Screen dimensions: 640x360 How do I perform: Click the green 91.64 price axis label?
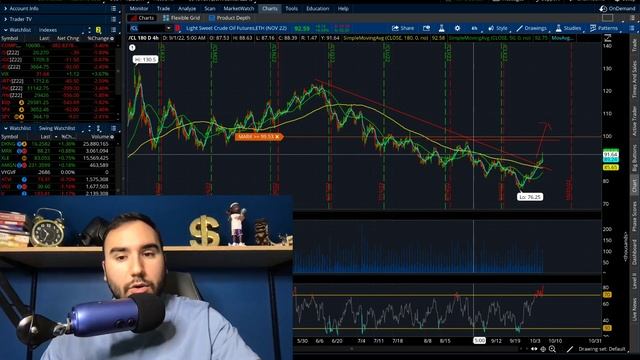[x=611, y=154]
